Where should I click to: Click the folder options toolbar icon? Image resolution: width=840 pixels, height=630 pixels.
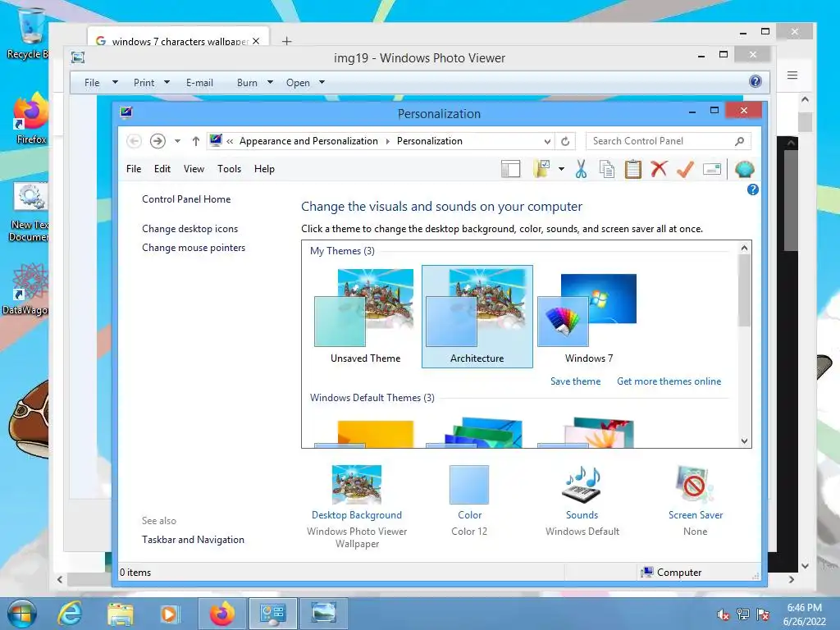[541, 169]
